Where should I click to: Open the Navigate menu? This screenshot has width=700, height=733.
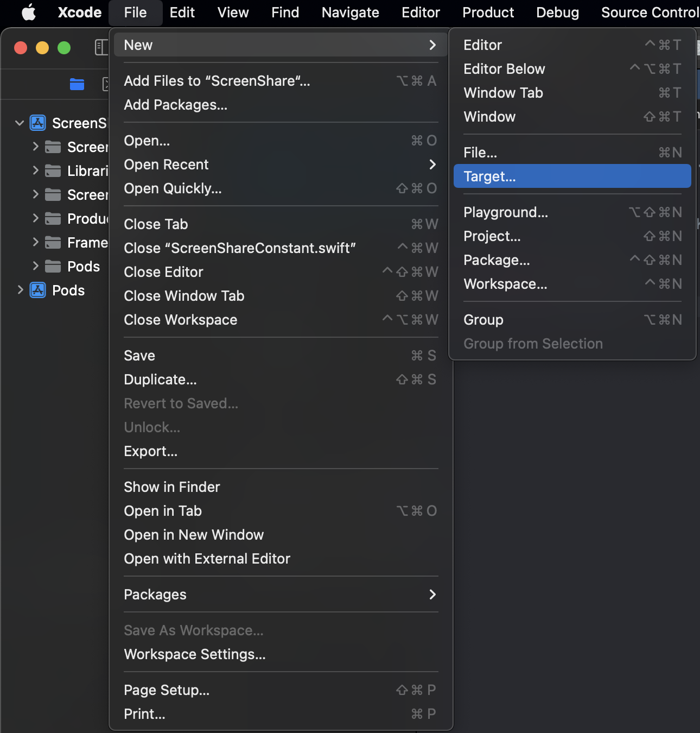(350, 12)
